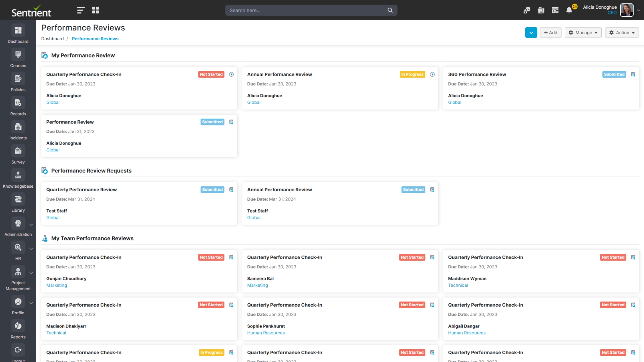Viewport: 644px width, 362px height.
Task: Expand the Project Management chevron
Action: coord(31,273)
